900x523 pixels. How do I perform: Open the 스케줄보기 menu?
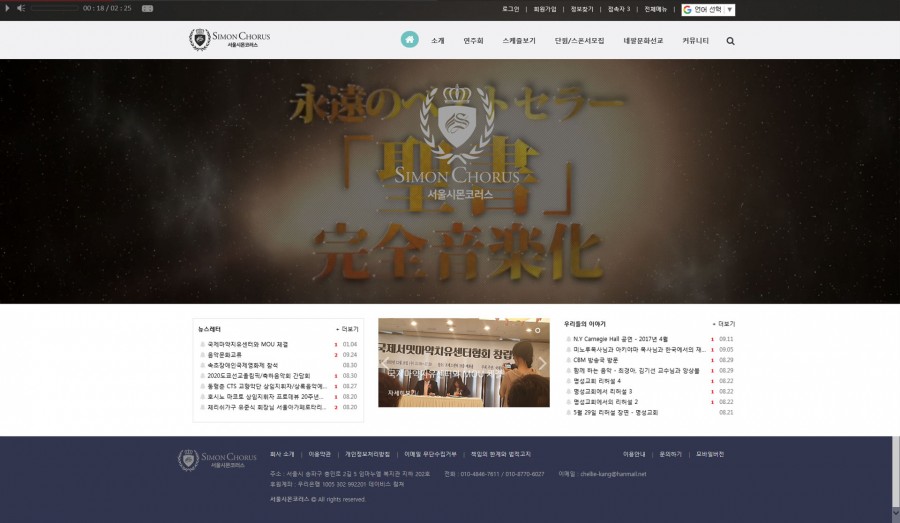point(518,41)
